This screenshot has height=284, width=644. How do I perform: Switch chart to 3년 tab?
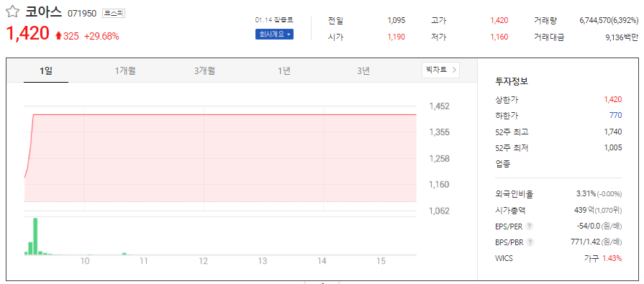pyautogui.click(x=363, y=70)
